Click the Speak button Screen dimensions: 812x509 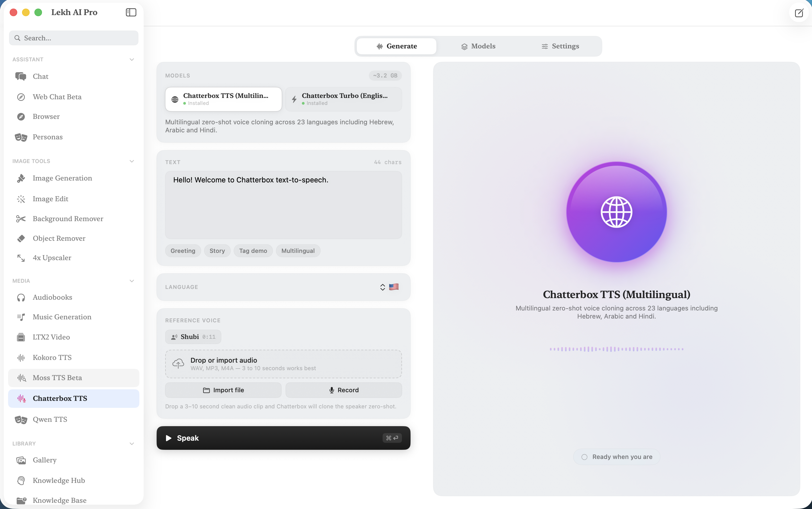pyautogui.click(x=284, y=438)
